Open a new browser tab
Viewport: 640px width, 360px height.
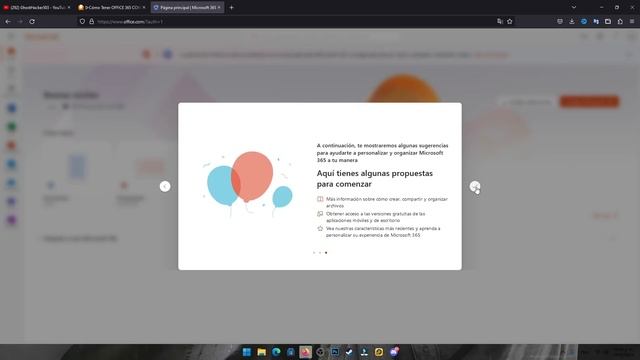click(x=231, y=7)
